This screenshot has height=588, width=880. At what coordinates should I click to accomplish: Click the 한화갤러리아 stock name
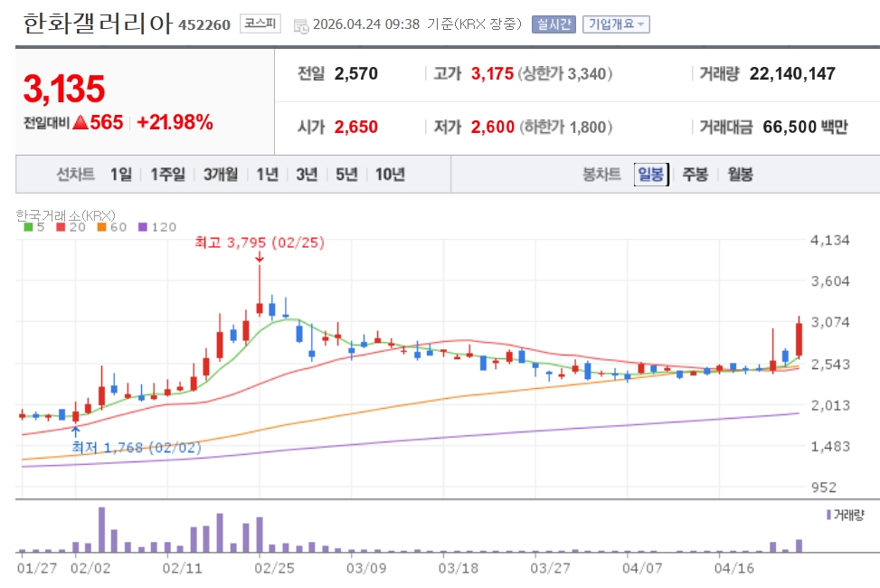[x=97, y=24]
